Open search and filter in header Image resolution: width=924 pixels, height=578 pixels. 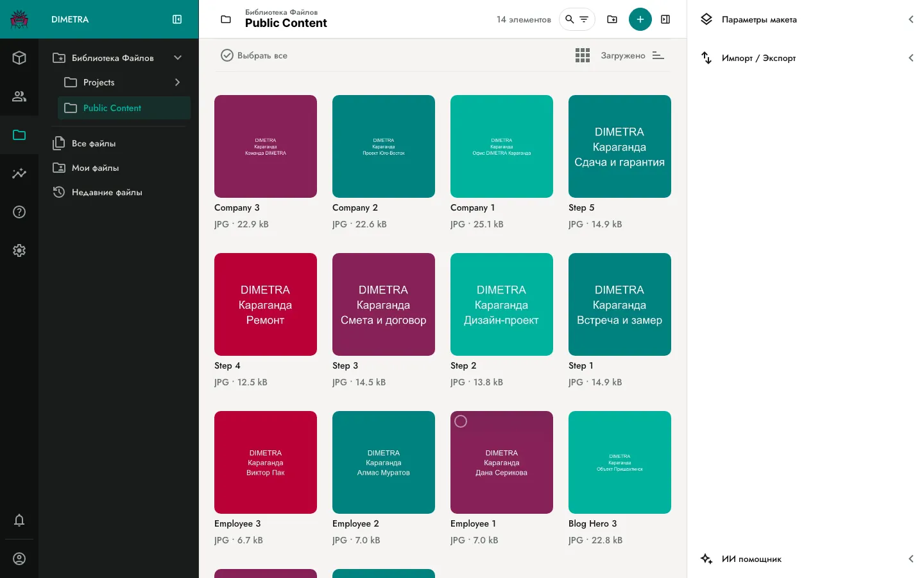(x=577, y=19)
